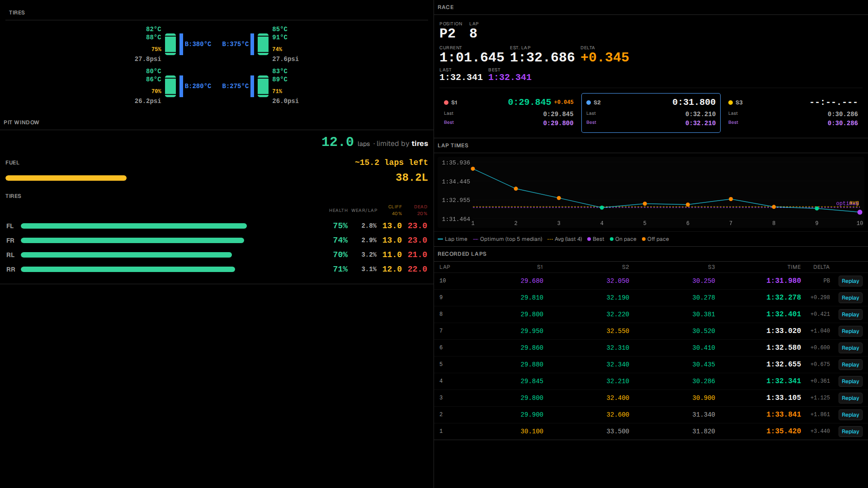This screenshot has width=868, height=488.
Task: Select the S3 sector card
Action: pos(793,113)
